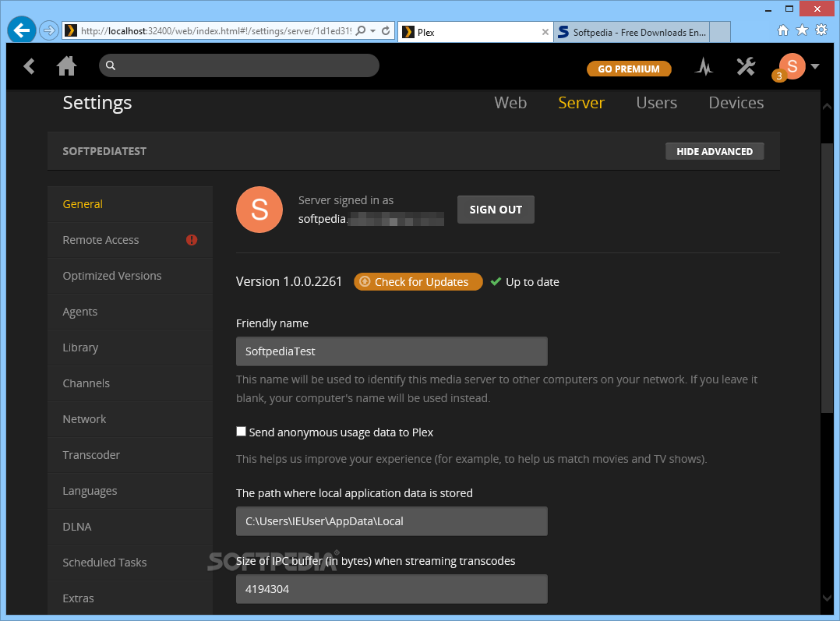Click browser back button
840x621 pixels.
point(22,30)
